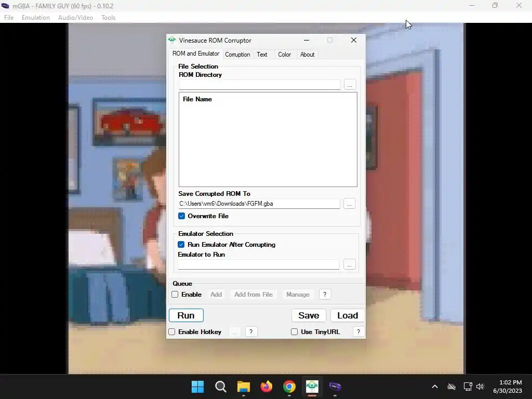Toggle the Overwrite File checkbox
This screenshot has width=532, height=399.
181,216
